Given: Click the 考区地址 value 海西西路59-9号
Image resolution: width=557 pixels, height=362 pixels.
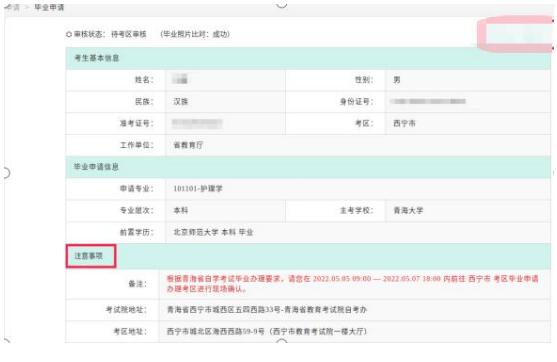Looking at the screenshot, I should coord(267,331).
